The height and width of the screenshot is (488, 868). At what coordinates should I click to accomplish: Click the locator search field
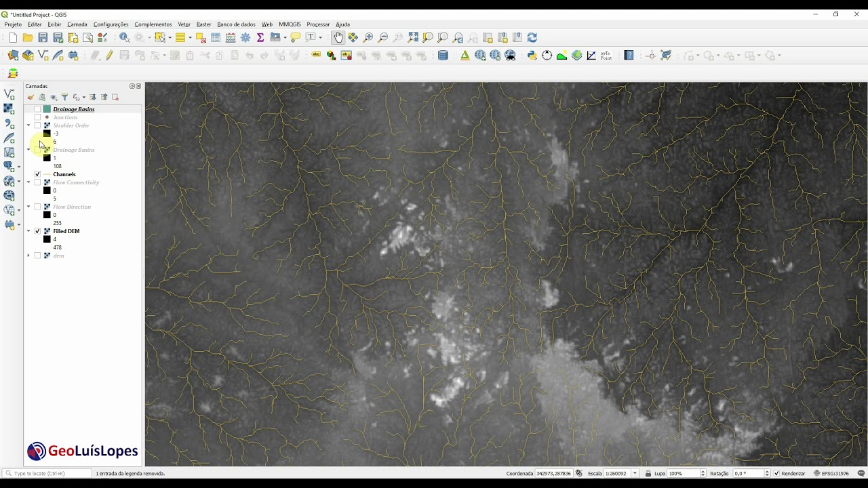tap(47, 474)
